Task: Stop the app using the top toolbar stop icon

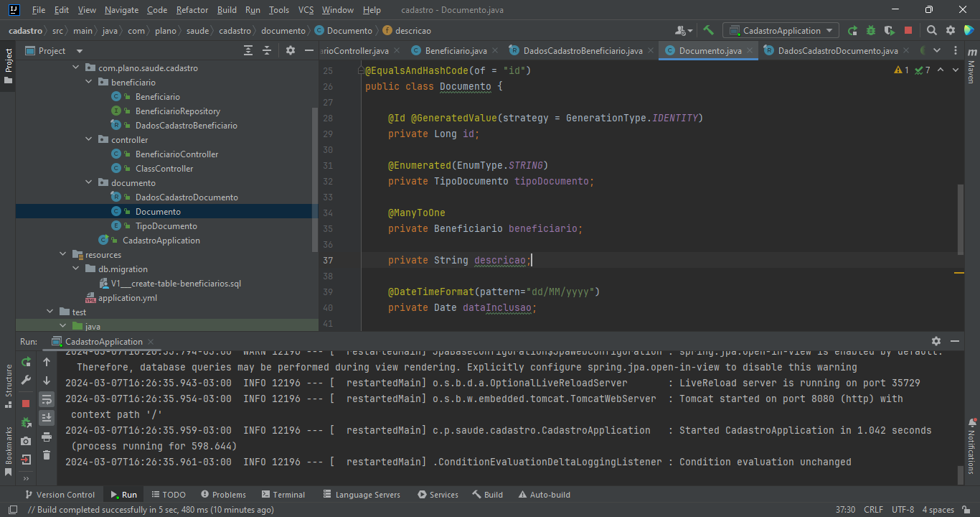Action: tap(908, 30)
